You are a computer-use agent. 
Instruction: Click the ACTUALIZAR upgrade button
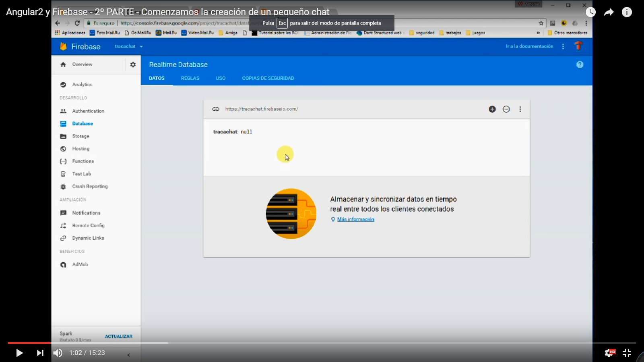118,336
